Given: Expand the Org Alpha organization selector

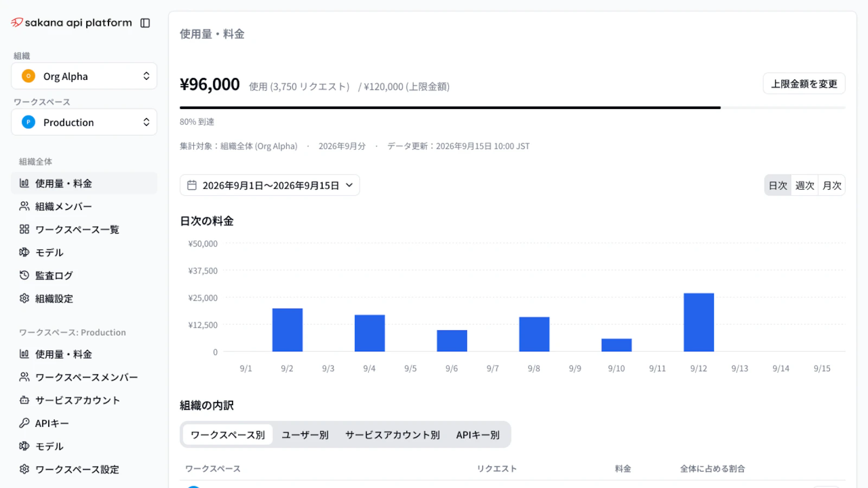Looking at the screenshot, I should click(84, 76).
